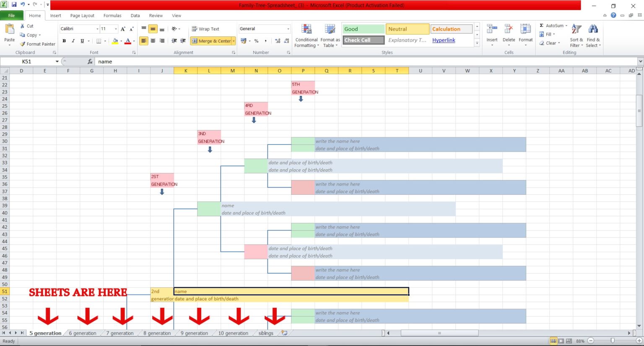
Task: Click the Insert cells icon
Action: tap(492, 30)
